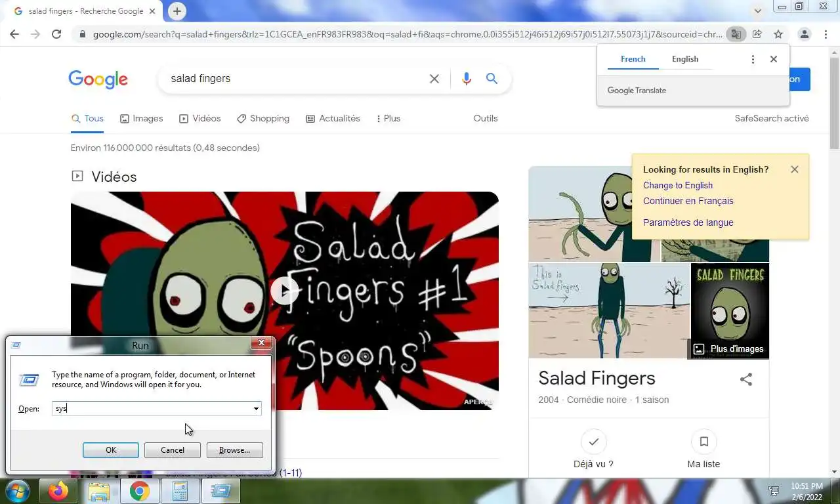
Task: Switch to Images results tab
Action: [141, 119]
